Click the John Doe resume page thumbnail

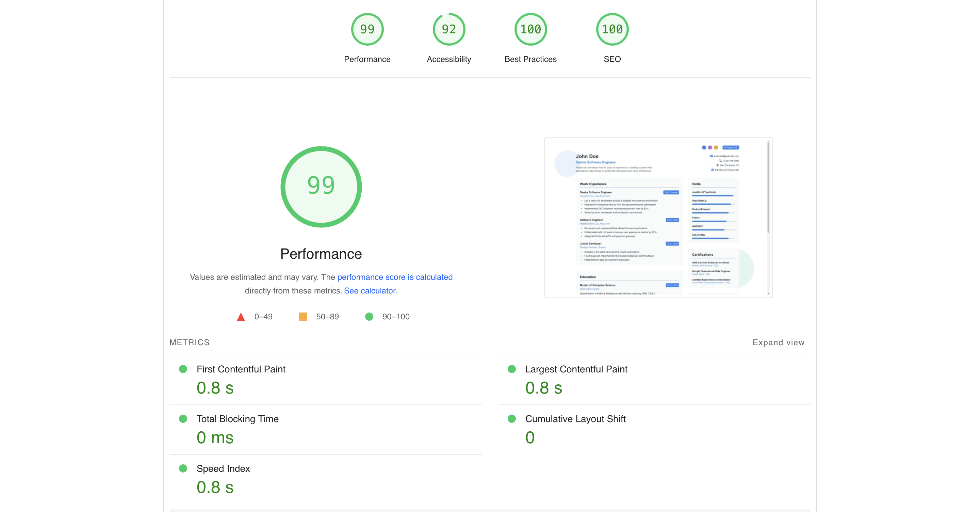[x=658, y=218]
